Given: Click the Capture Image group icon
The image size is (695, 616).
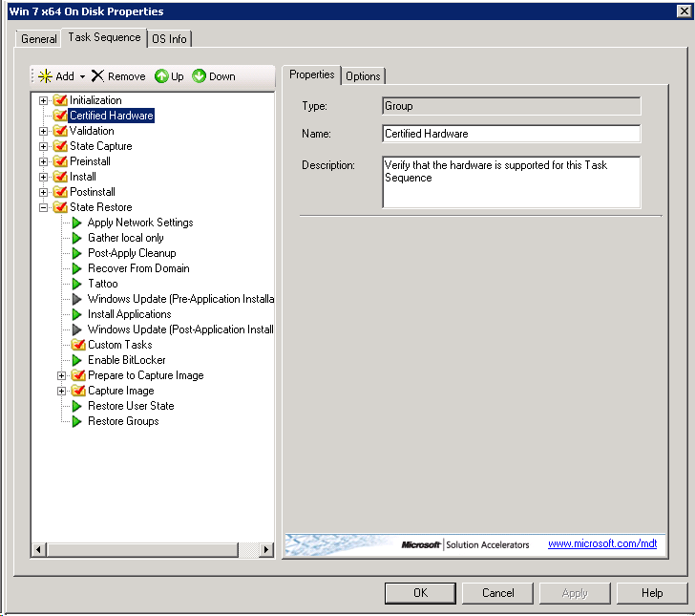Looking at the screenshot, I should [78, 391].
